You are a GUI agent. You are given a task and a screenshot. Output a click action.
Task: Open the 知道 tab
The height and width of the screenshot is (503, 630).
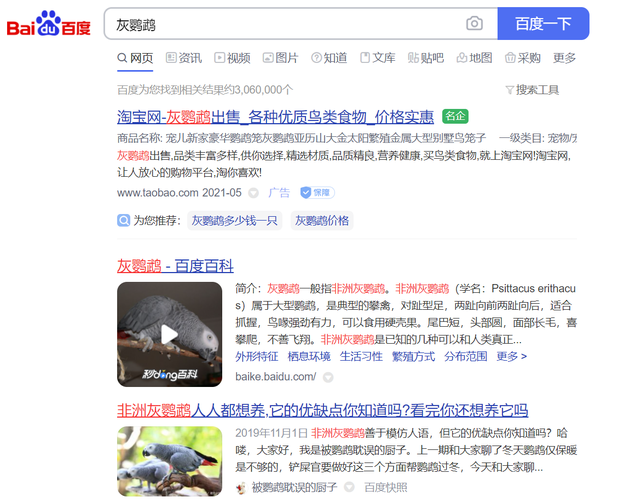point(329,58)
